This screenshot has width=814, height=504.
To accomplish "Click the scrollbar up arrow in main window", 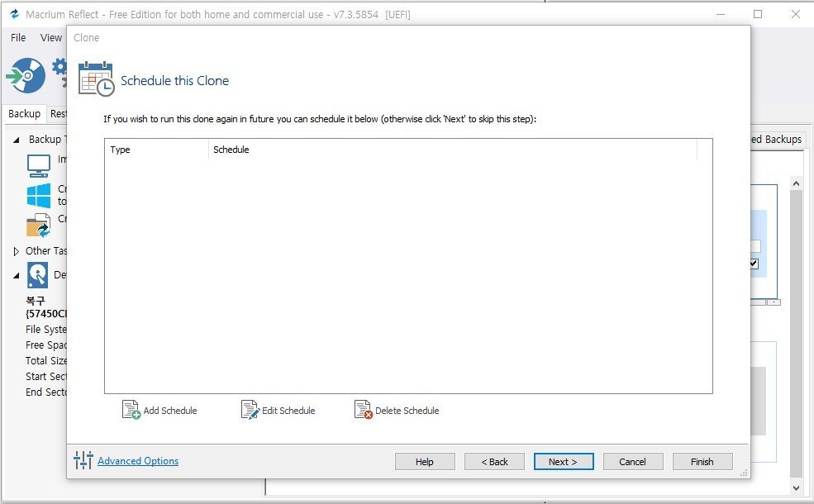I will tap(796, 183).
